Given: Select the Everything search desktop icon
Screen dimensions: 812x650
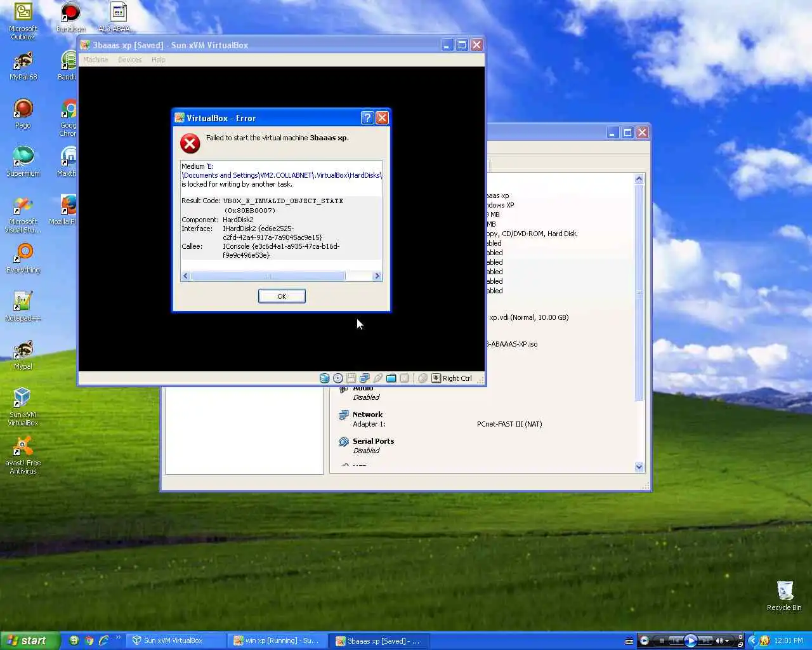Looking at the screenshot, I should [23, 259].
